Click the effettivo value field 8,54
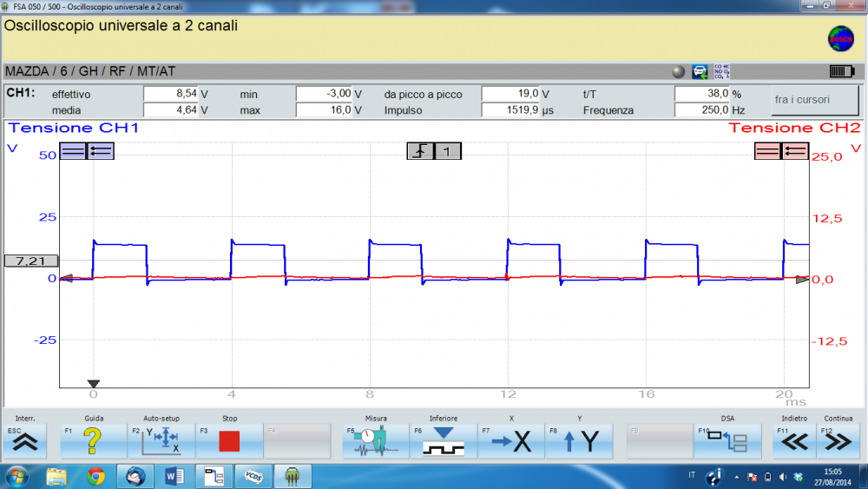Viewport: 868px width, 489px height. pyautogui.click(x=171, y=94)
